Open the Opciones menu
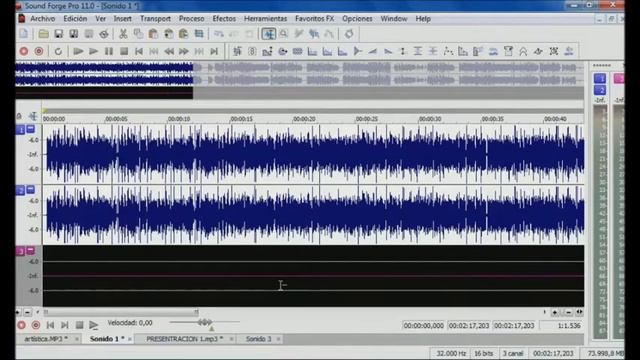 coord(357,19)
